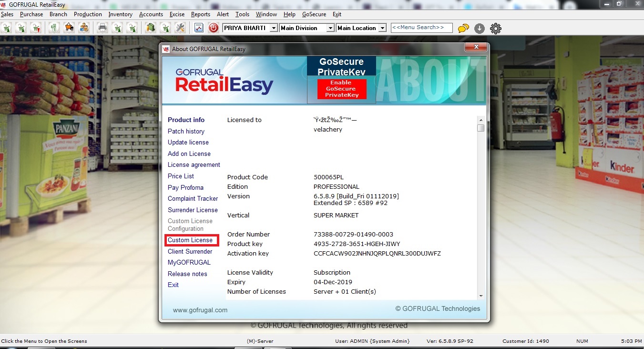
Task: View the License agreement link
Action: pyautogui.click(x=194, y=164)
